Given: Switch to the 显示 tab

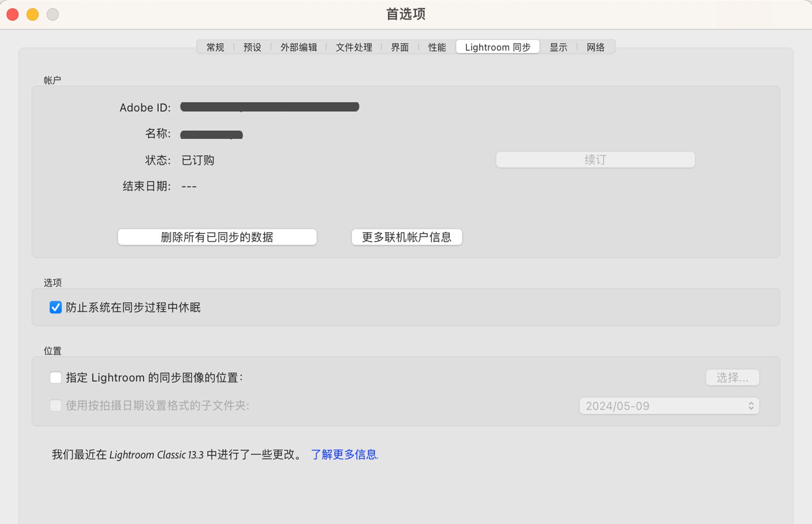Looking at the screenshot, I should pyautogui.click(x=558, y=47).
